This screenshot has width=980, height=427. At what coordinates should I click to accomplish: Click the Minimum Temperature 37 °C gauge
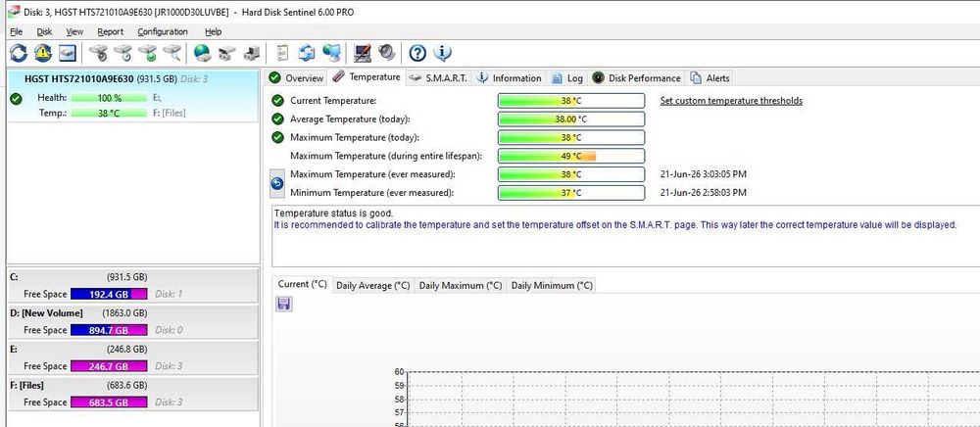tap(571, 193)
